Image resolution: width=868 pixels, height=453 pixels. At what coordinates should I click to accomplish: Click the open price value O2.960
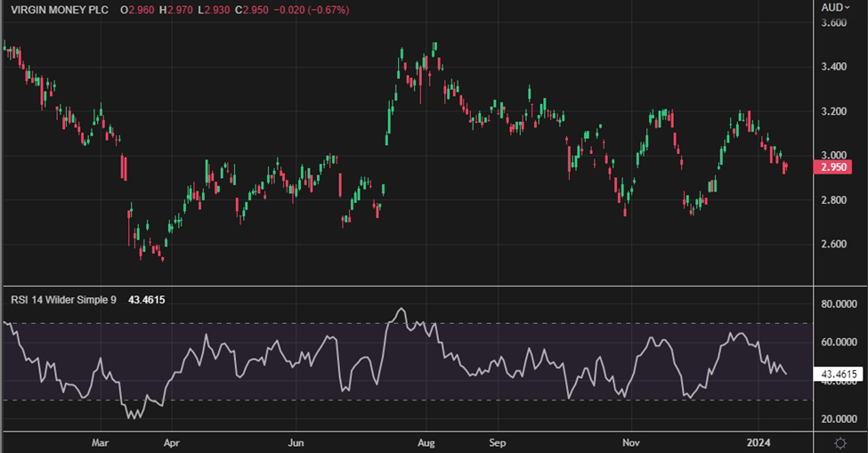(x=137, y=10)
